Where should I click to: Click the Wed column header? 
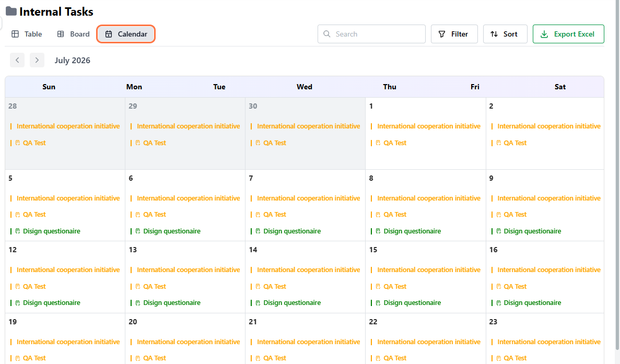click(305, 87)
